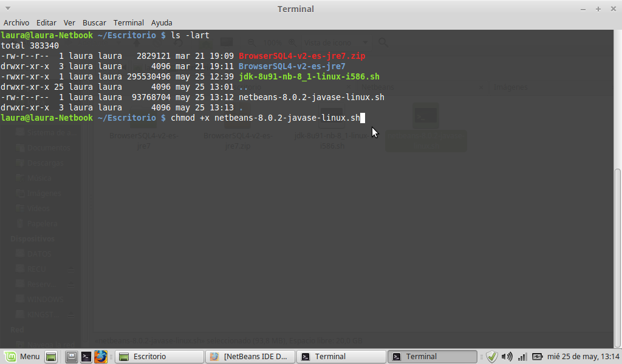
Task: Click the volume speaker tray icon
Action: point(507,357)
